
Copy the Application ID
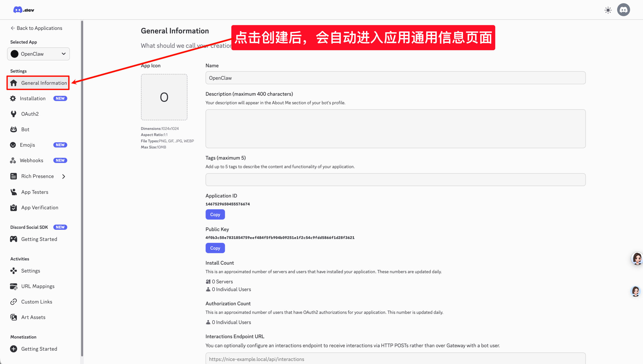point(215,214)
